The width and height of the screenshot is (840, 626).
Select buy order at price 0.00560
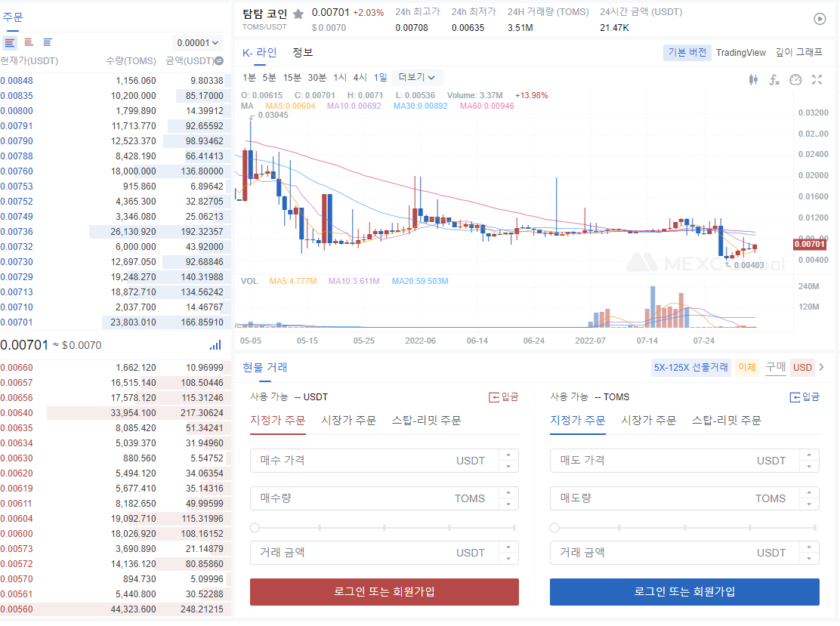click(115, 609)
